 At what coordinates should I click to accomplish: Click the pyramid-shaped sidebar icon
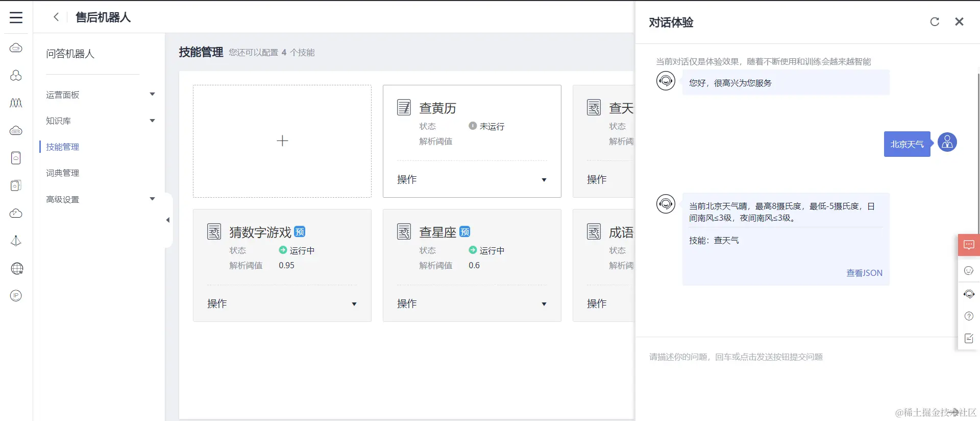tap(16, 241)
